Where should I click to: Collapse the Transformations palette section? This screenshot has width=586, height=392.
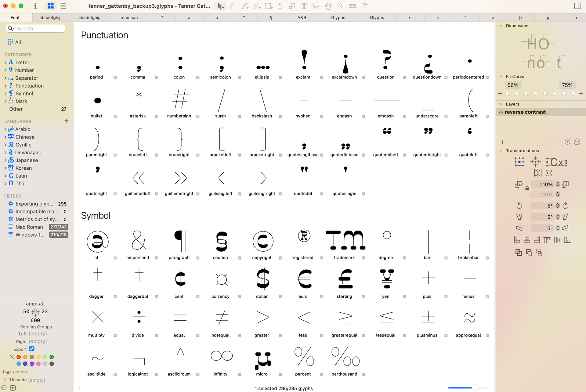tap(501, 150)
